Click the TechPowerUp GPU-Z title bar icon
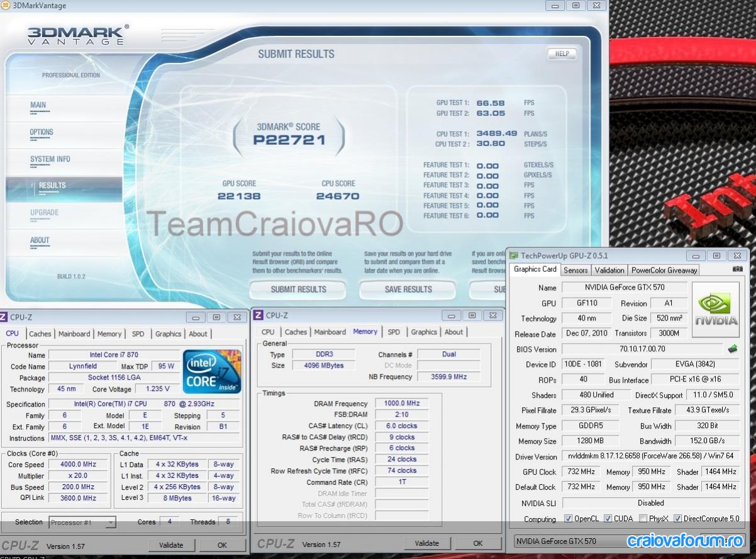The height and width of the screenshot is (559, 756). click(514, 256)
